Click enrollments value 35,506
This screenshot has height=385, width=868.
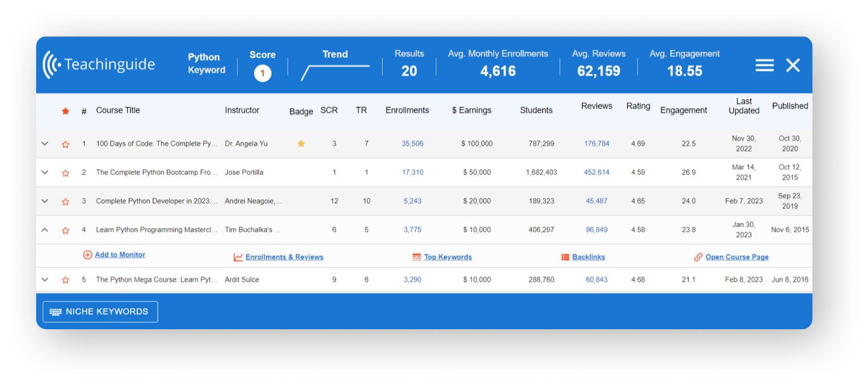(413, 143)
